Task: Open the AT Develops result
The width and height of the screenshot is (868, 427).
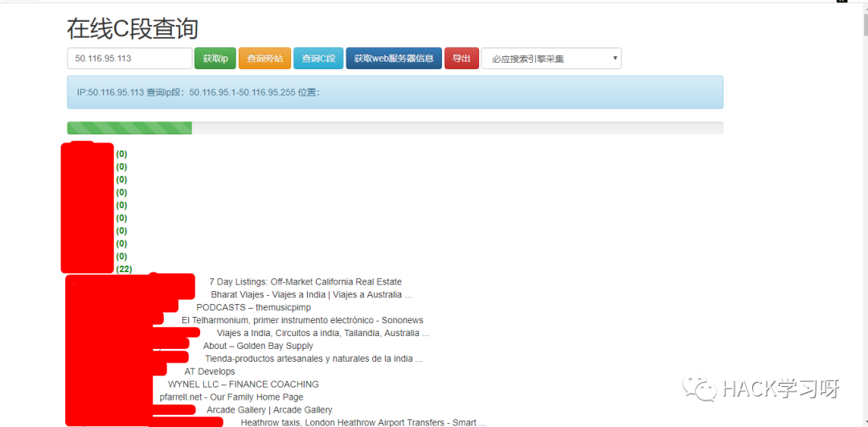Action: point(209,372)
